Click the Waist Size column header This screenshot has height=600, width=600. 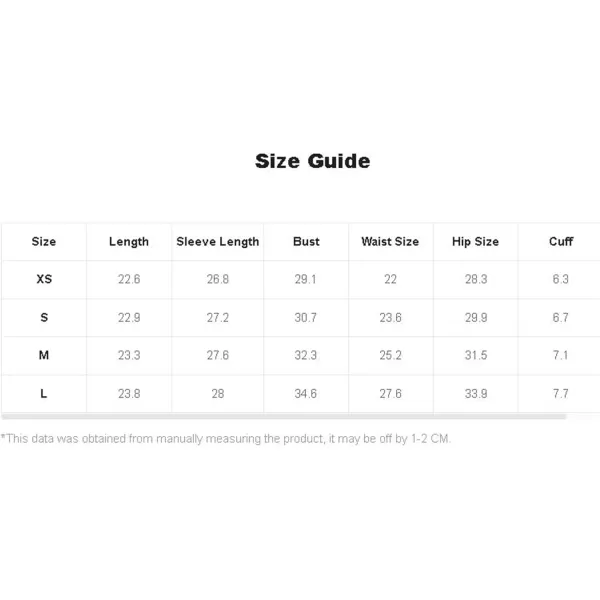click(x=390, y=241)
